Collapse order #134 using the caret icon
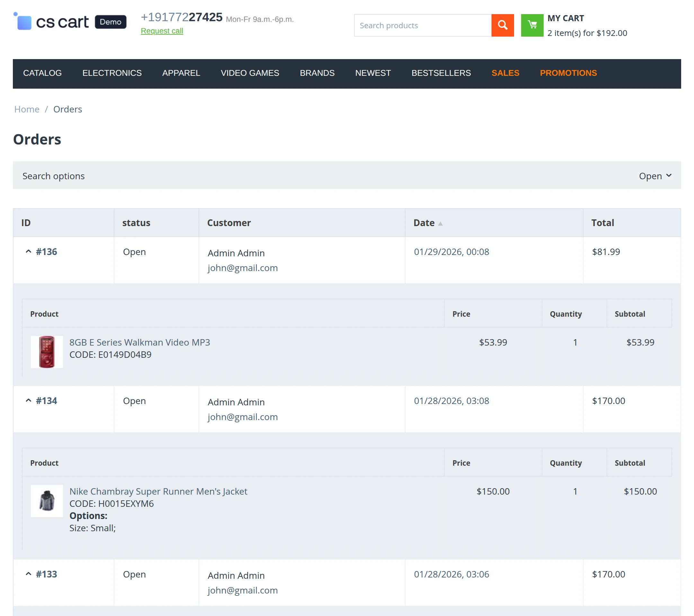The width and height of the screenshot is (694, 616). pos(29,400)
